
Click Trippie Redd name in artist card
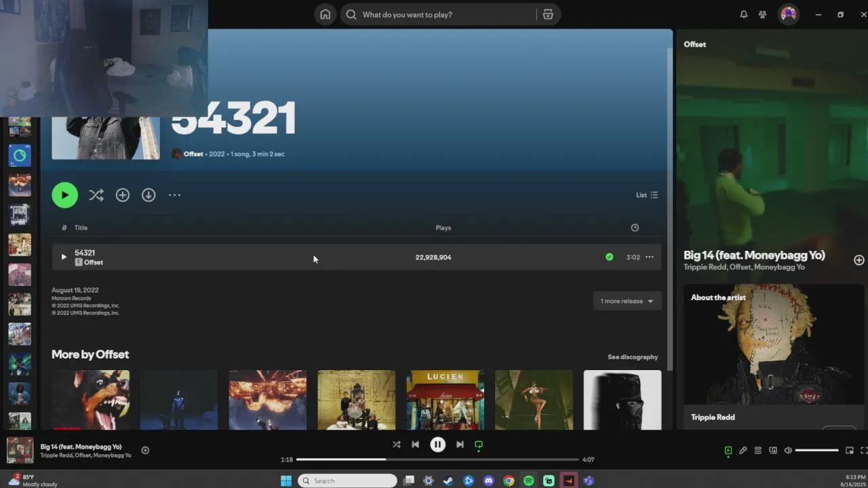tap(713, 418)
